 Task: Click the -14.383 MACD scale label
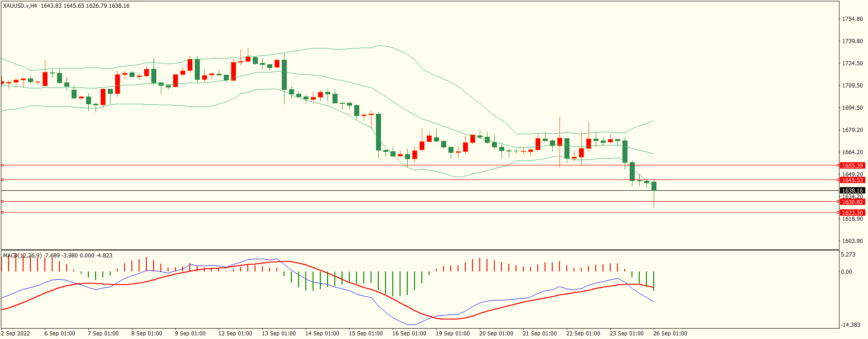pos(850,325)
